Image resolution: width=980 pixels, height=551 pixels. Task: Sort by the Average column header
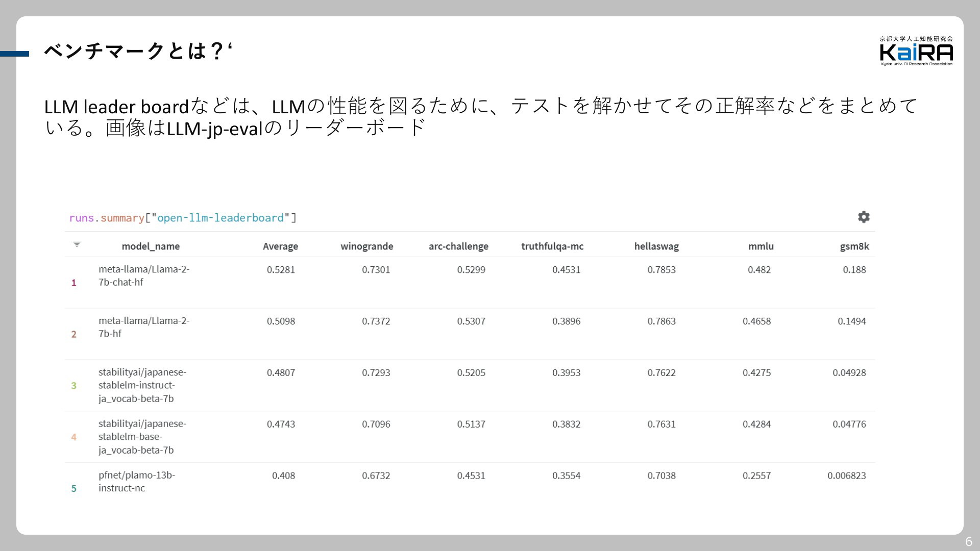280,246
